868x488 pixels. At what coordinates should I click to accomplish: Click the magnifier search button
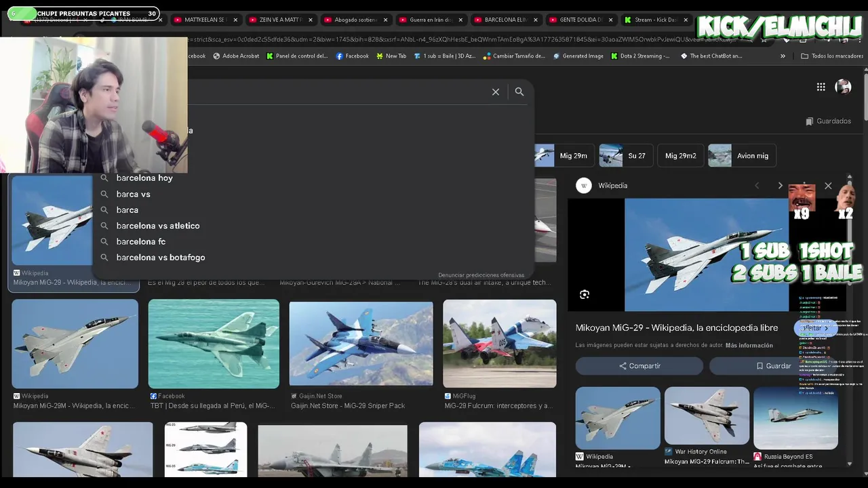coord(519,91)
